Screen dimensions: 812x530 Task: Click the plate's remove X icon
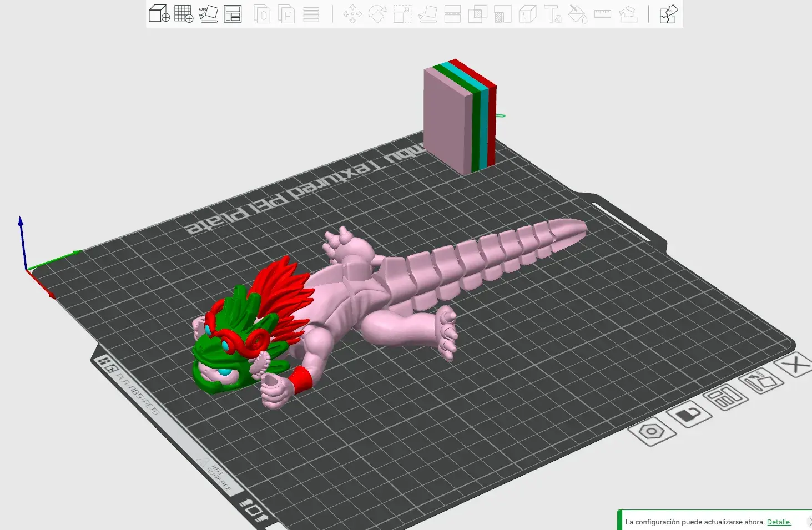point(795,365)
